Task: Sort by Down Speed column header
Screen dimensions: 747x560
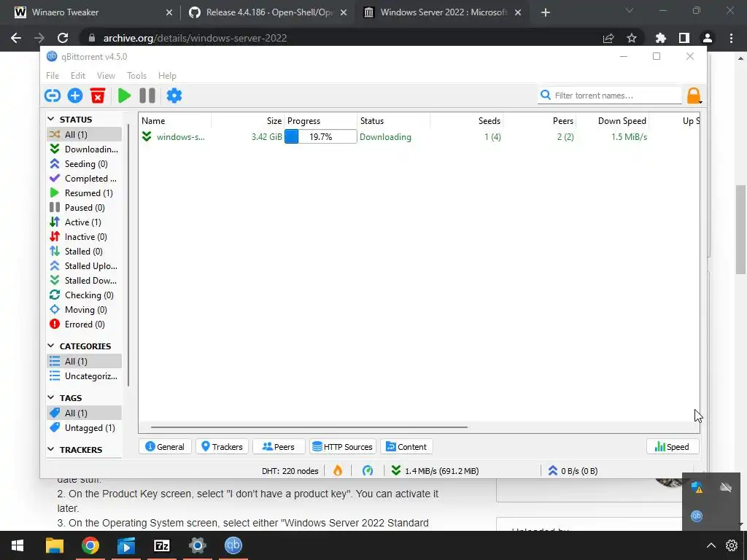Action: click(x=613, y=121)
